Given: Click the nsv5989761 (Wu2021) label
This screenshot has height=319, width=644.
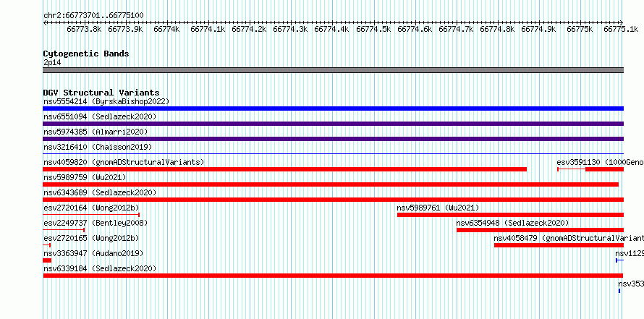Looking at the screenshot, I should [x=438, y=208].
